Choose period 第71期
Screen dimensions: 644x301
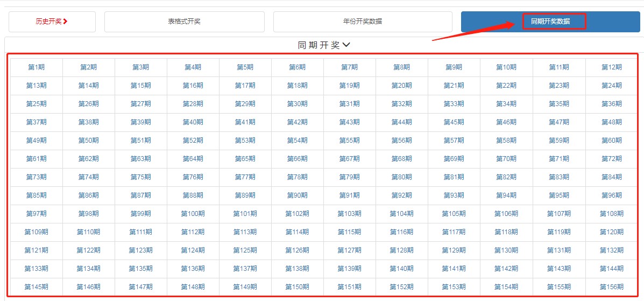pos(560,159)
